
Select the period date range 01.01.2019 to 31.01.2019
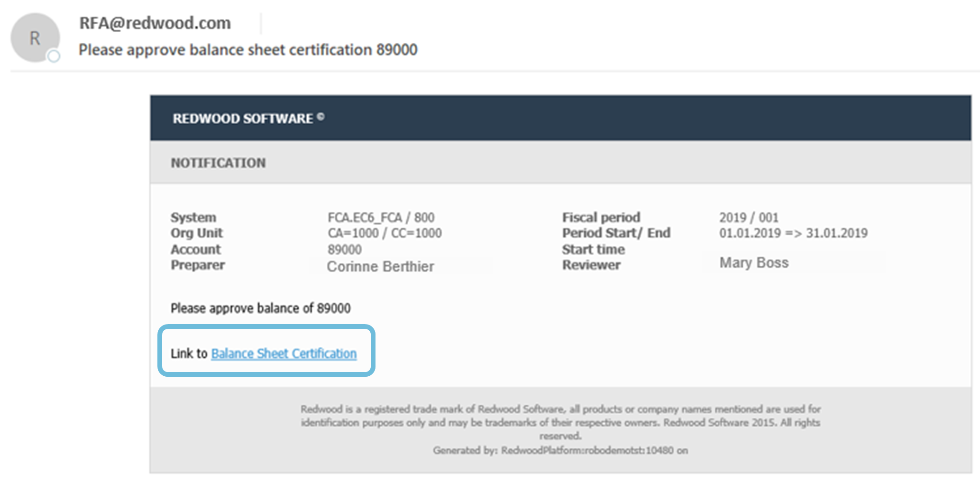coord(793,233)
